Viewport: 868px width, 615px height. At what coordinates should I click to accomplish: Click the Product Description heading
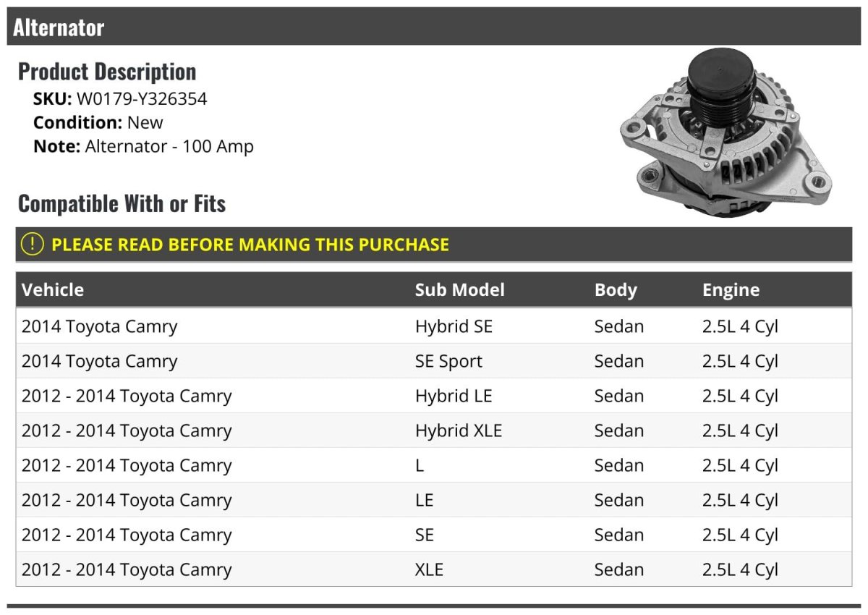pos(107,72)
